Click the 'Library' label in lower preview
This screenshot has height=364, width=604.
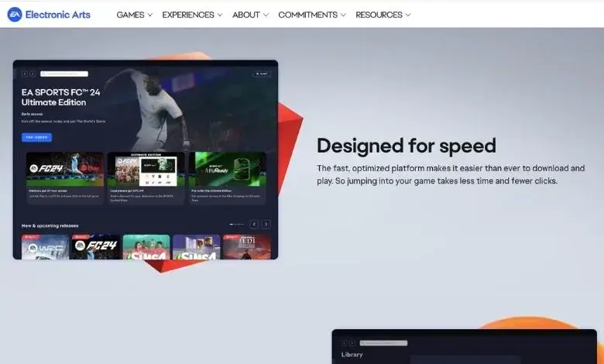[352, 355]
